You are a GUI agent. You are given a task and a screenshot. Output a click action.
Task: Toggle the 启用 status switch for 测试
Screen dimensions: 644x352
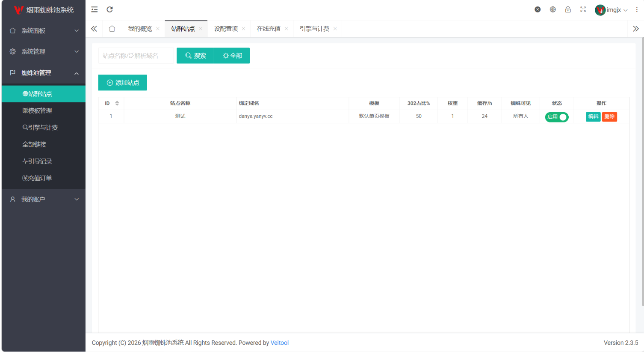pos(557,117)
